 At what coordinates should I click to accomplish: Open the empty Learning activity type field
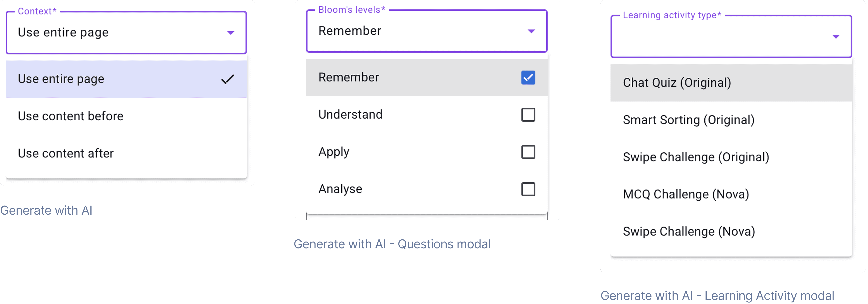coord(731,36)
